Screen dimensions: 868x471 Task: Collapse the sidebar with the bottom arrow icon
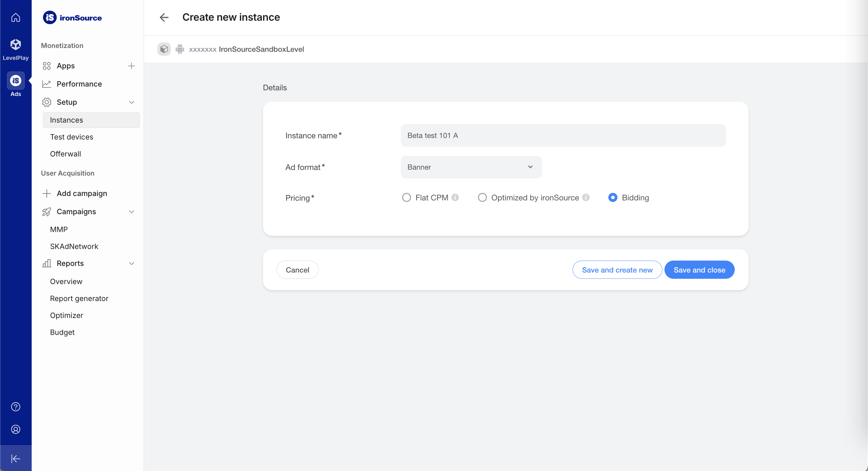[x=15, y=458]
